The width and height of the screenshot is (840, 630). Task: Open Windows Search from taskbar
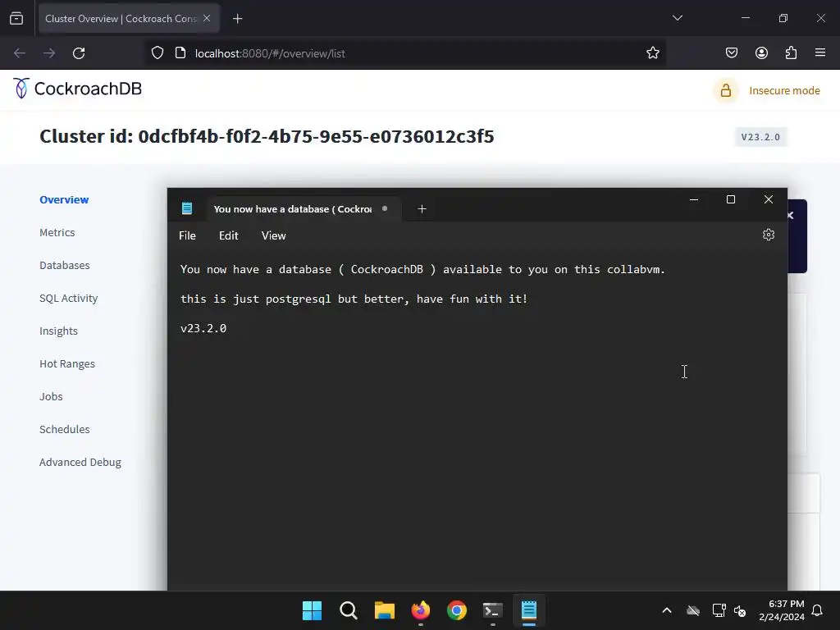point(348,610)
